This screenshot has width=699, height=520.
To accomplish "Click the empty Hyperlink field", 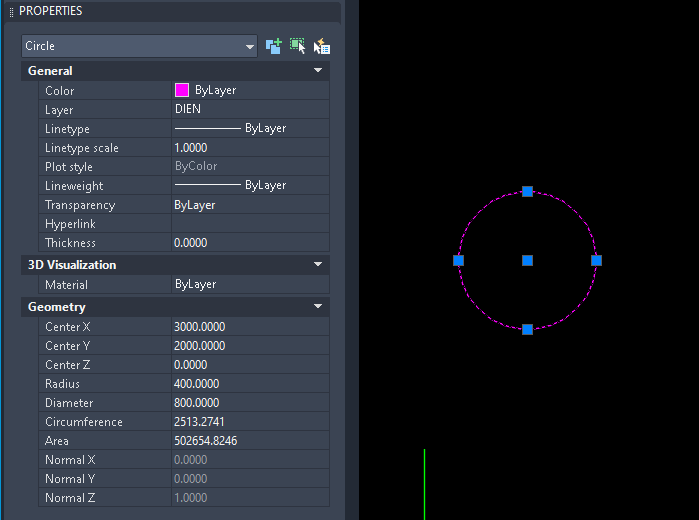I will tap(251, 224).
